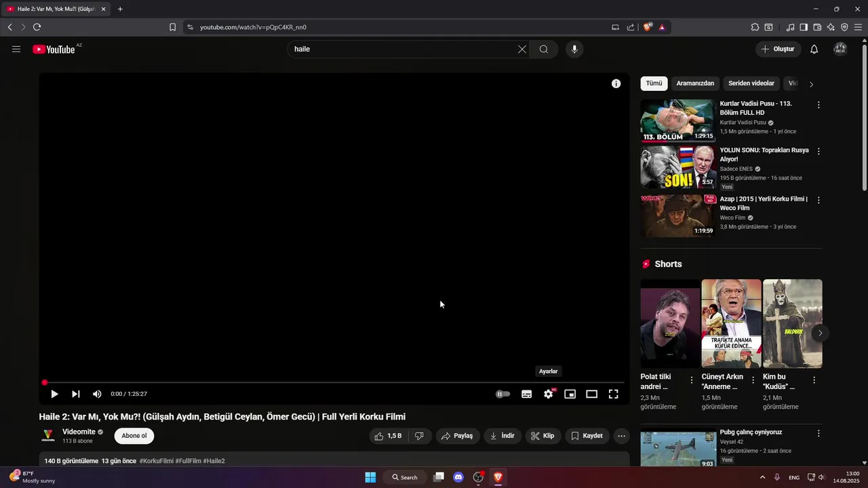Image resolution: width=868 pixels, height=488 pixels.
Task: Enter full screen mode
Action: tap(613, 394)
